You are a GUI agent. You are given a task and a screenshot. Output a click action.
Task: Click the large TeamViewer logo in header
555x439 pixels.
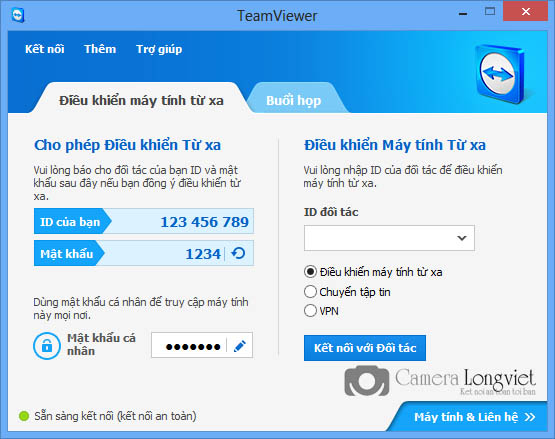(499, 74)
